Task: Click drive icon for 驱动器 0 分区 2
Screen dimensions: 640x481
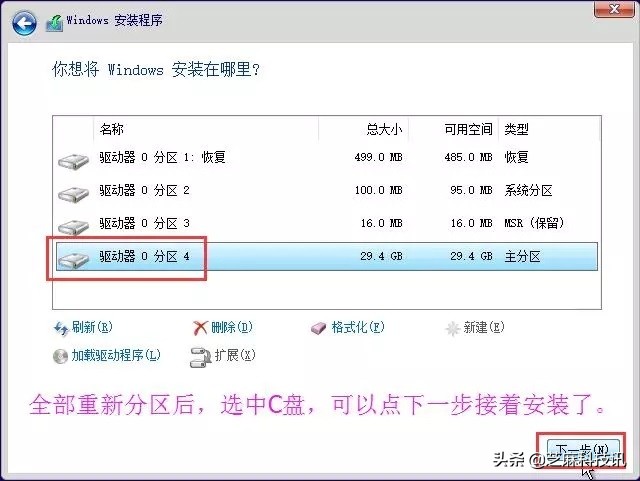Action: coord(73,194)
